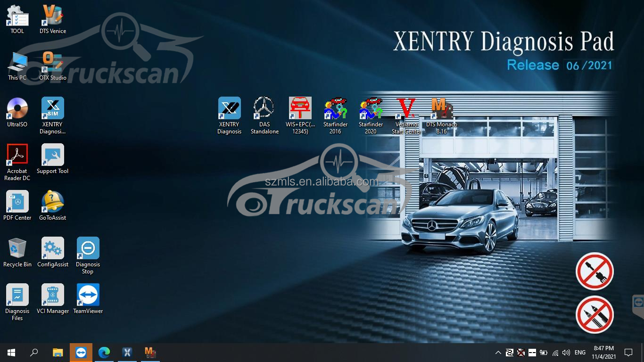This screenshot has height=362, width=644.
Task: Click the taskbar clock showing 8:47 PM
Action: pyautogui.click(x=604, y=353)
